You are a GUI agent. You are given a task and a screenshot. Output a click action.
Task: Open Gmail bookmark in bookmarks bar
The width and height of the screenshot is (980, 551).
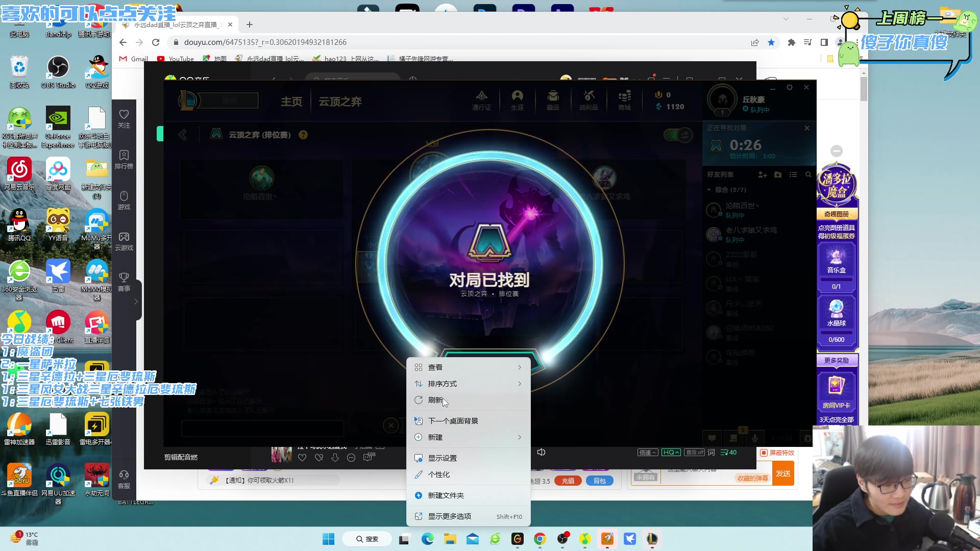[x=133, y=59]
